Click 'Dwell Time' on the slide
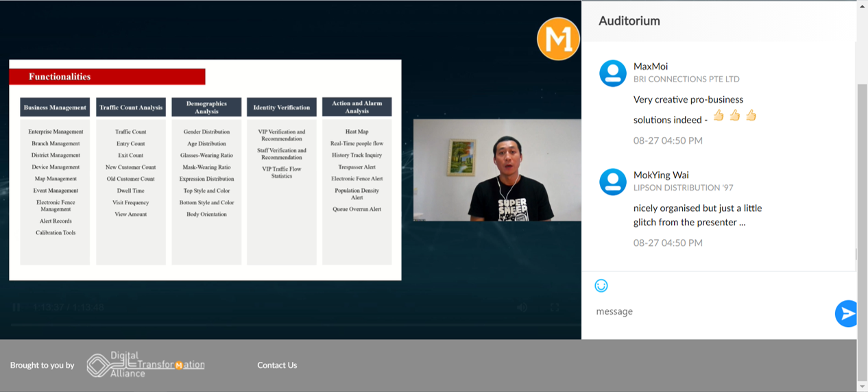868x392 pixels. pyautogui.click(x=131, y=191)
